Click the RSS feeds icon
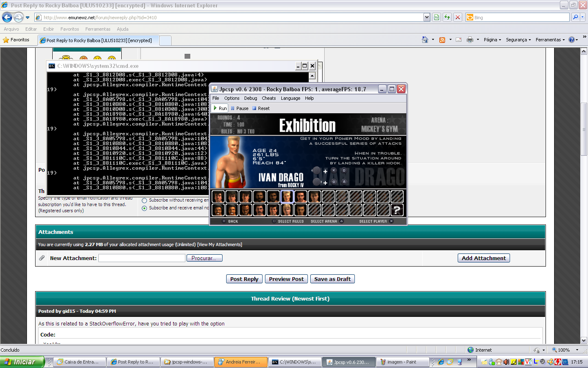The height and width of the screenshot is (368, 588). pyautogui.click(x=442, y=40)
